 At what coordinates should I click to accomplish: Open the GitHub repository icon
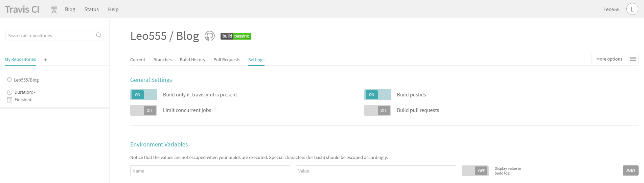210,36
